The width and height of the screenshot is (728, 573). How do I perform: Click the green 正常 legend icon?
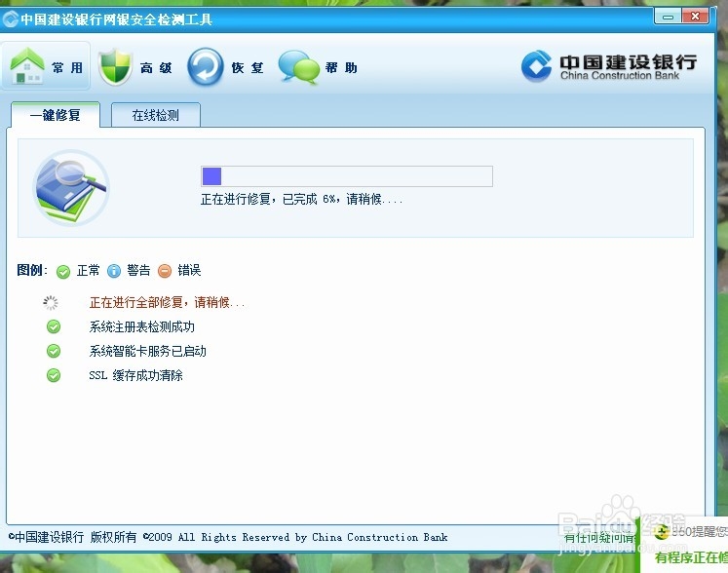click(63, 271)
